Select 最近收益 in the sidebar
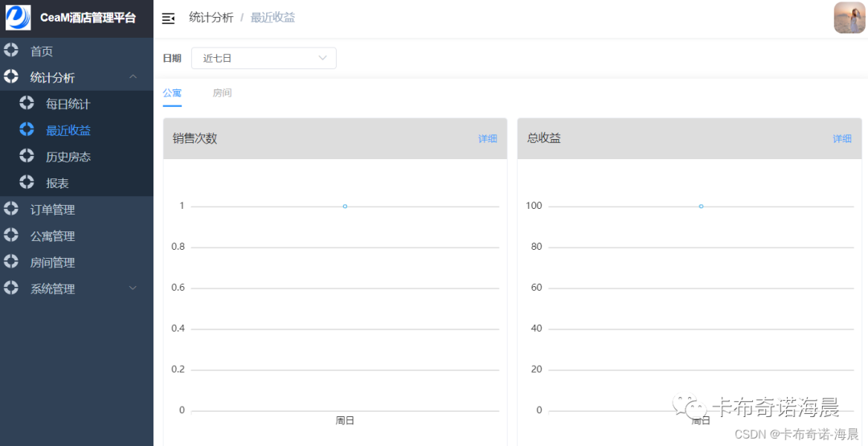This screenshot has height=446, width=868. pyautogui.click(x=68, y=130)
